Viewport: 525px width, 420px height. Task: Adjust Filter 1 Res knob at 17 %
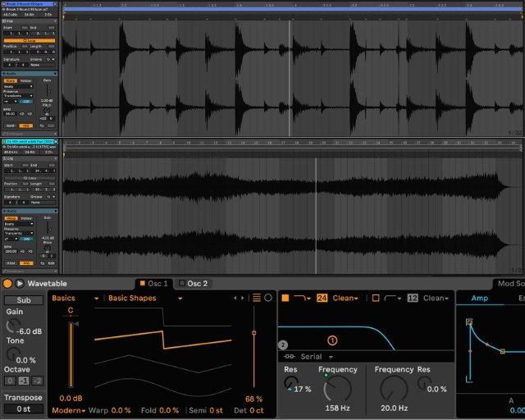point(290,383)
